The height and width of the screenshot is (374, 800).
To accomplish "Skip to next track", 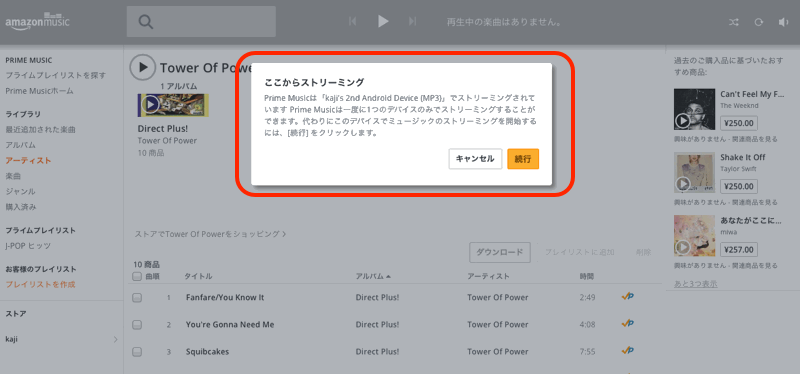I will [413, 21].
